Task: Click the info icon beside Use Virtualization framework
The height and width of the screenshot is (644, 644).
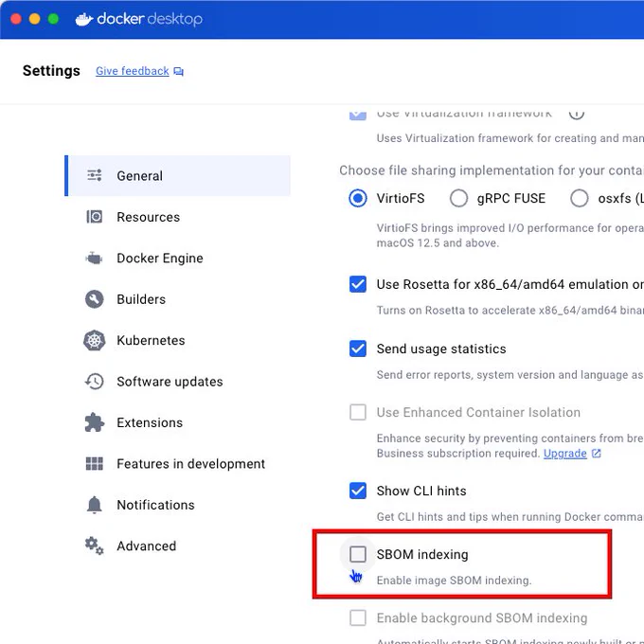Action: pos(577,114)
